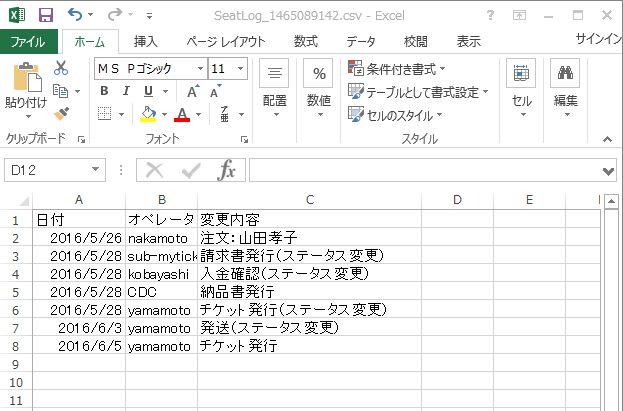
Task: Expand the Name Box dropdown arrow
Action: [x=96, y=170]
